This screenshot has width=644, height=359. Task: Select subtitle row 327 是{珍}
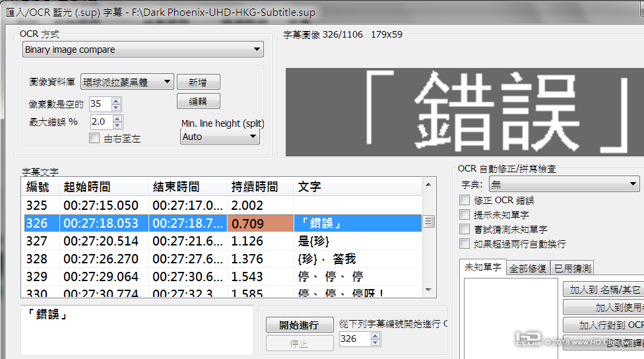click(222, 241)
